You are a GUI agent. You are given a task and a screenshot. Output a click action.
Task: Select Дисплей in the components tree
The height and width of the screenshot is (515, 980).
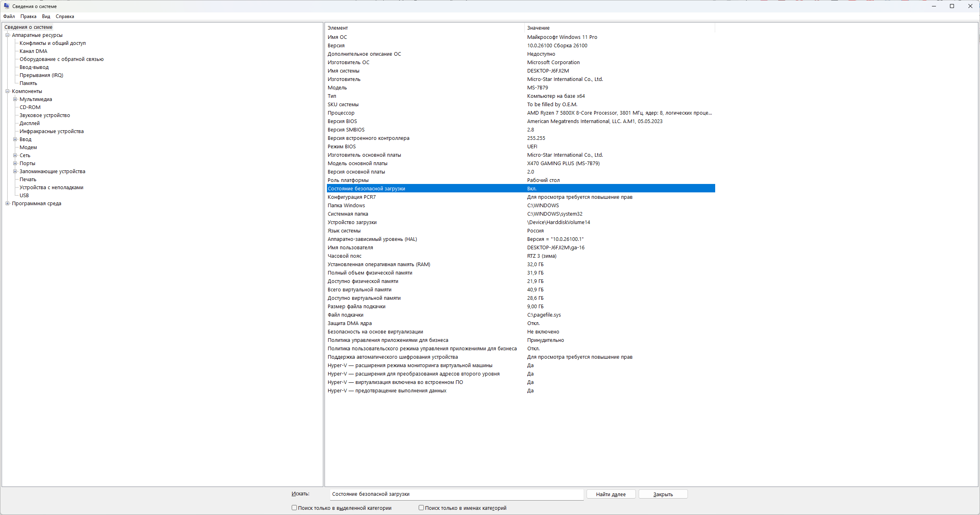click(30, 123)
